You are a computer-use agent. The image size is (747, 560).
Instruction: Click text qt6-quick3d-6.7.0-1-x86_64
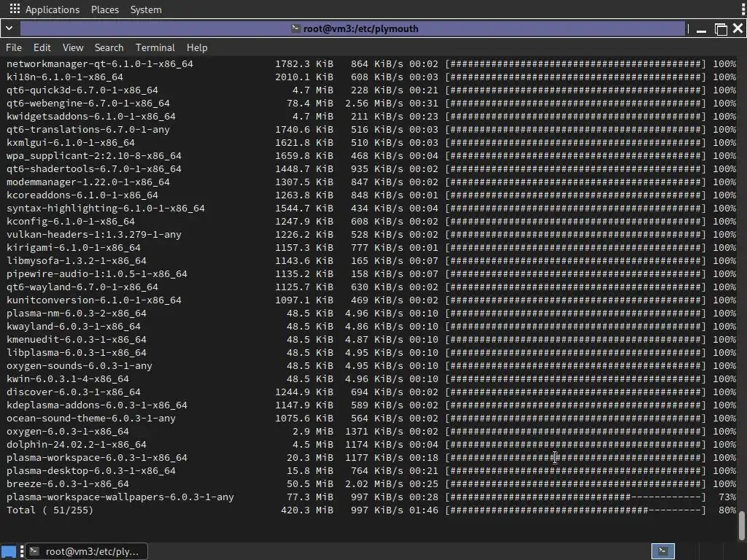pyautogui.click(x=82, y=90)
